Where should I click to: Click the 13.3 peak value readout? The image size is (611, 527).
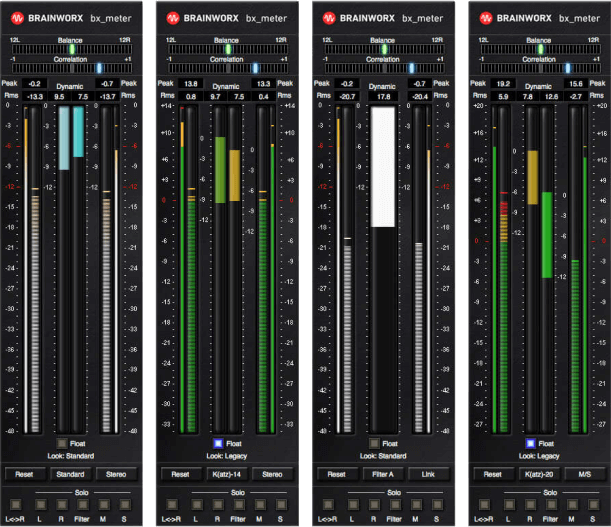click(263, 83)
